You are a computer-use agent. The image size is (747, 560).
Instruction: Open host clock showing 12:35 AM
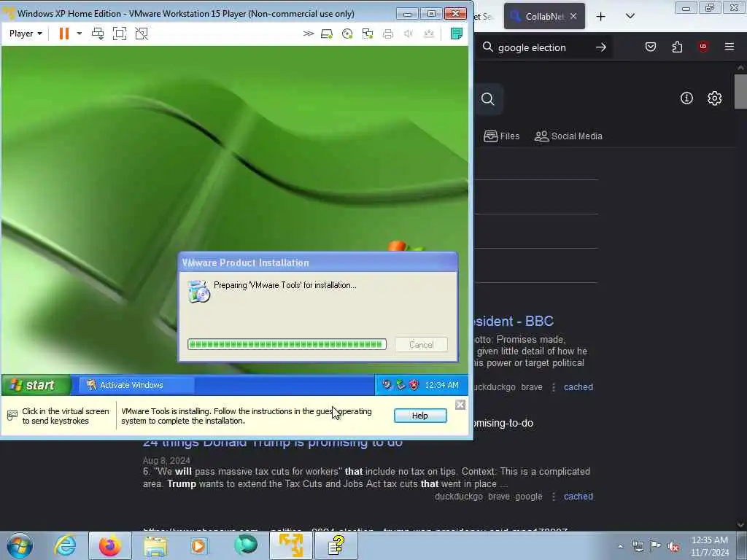(x=709, y=546)
